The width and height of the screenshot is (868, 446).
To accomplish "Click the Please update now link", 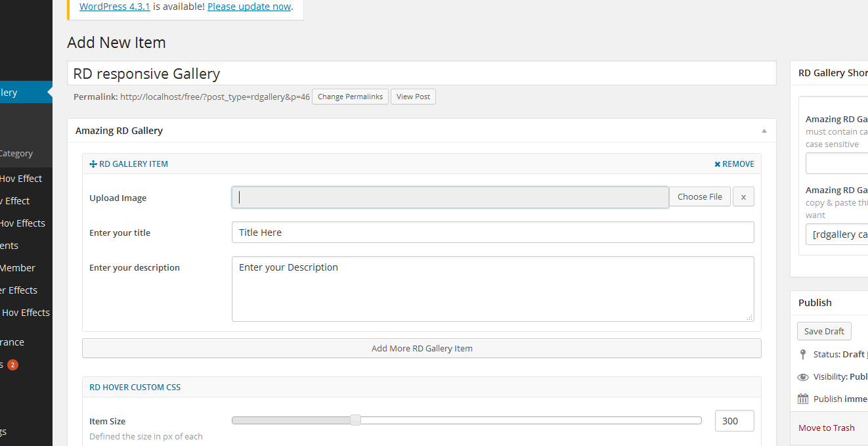I will pos(250,7).
